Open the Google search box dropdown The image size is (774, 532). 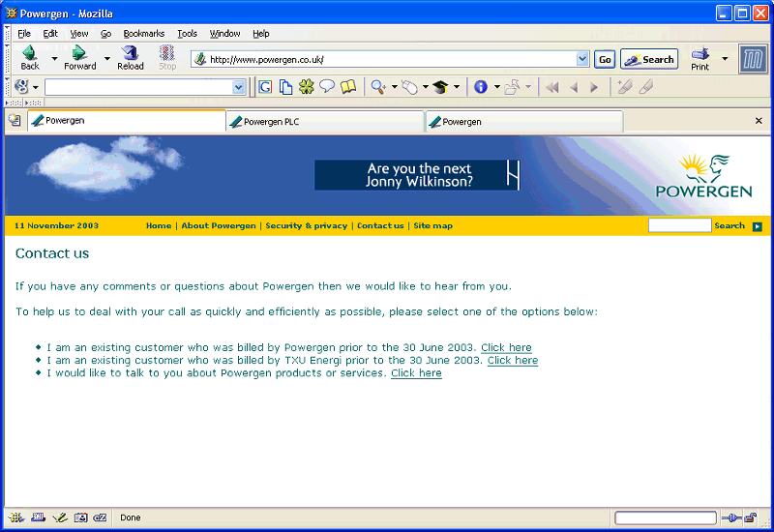tap(238, 87)
